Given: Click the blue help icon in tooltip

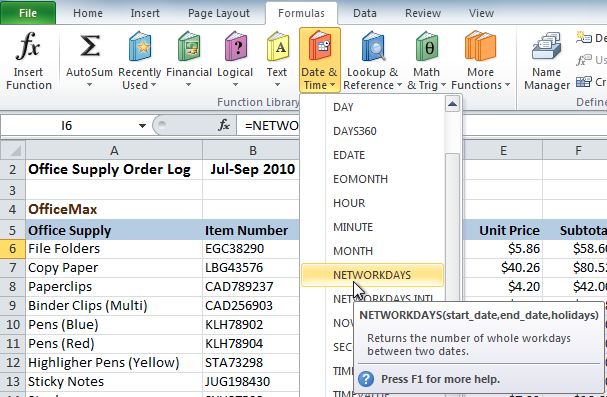Looking at the screenshot, I should (366, 379).
